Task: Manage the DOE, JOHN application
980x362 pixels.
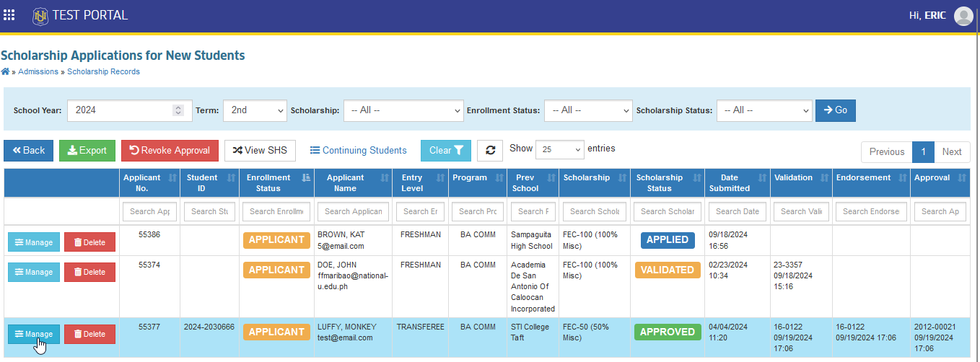Action: [34, 272]
